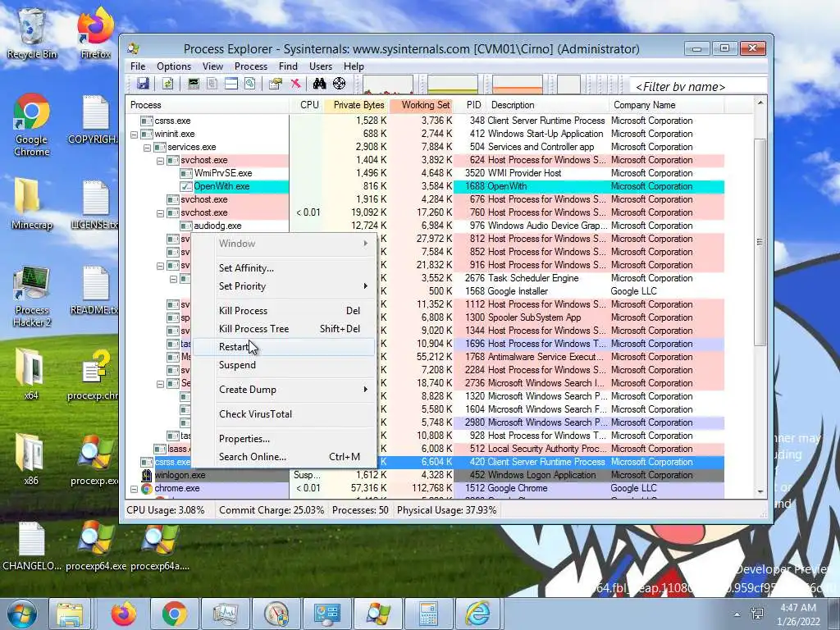Select the x64 folder on desktop

[x=30, y=375]
